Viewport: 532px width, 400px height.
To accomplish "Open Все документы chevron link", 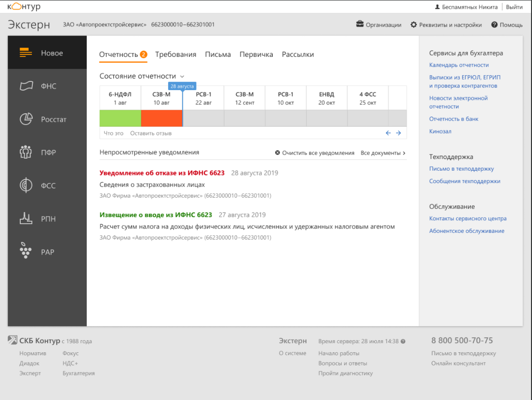I will pyautogui.click(x=383, y=153).
